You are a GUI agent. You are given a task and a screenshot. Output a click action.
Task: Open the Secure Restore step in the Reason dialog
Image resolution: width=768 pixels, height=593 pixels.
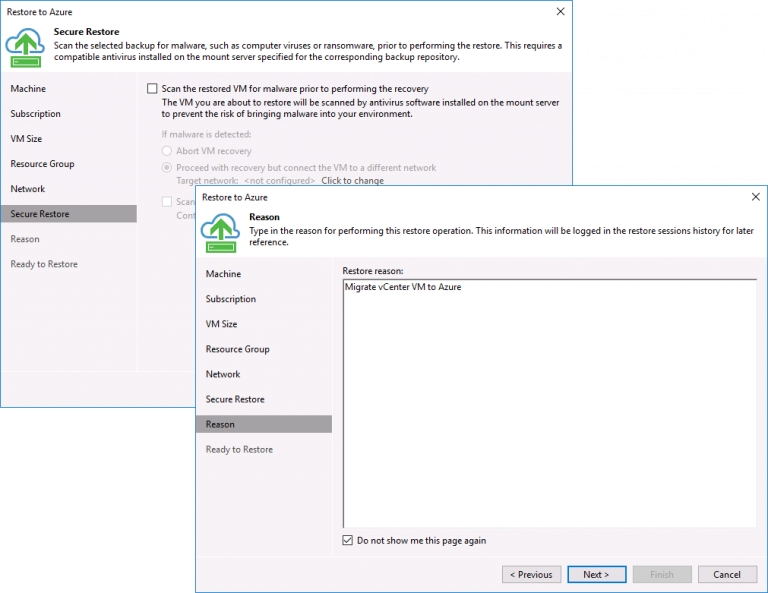coord(235,399)
